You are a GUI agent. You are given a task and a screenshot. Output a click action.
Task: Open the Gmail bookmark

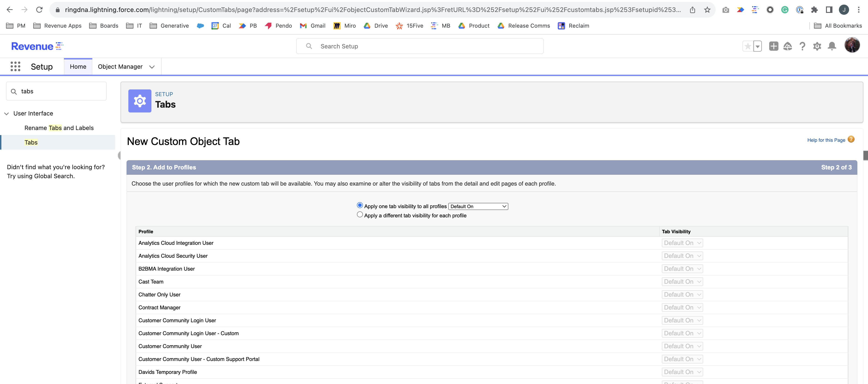(x=312, y=26)
